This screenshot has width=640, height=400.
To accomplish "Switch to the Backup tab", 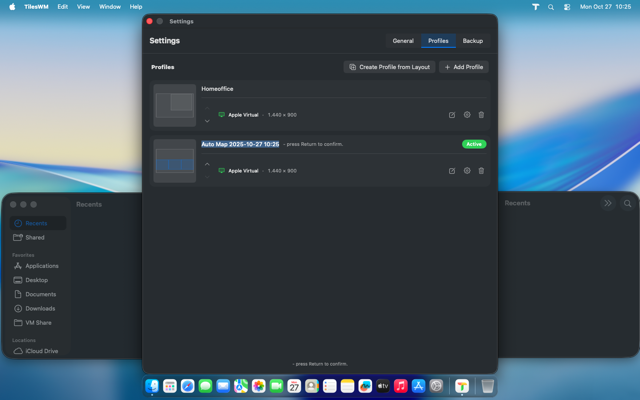I will 473,41.
